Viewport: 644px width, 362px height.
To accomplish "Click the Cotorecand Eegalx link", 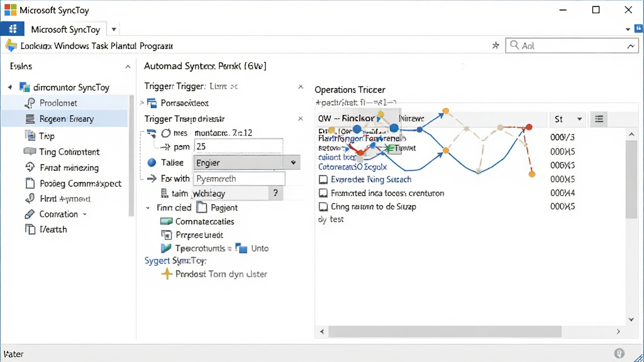I will [x=352, y=167].
